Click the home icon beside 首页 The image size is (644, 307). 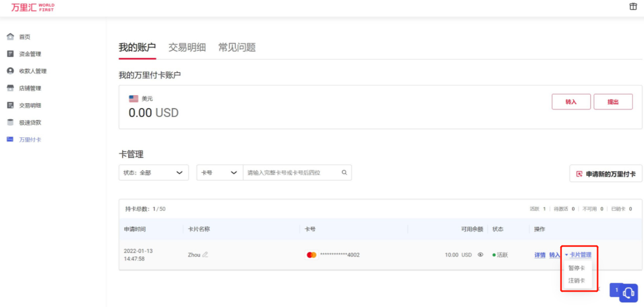pos(10,37)
